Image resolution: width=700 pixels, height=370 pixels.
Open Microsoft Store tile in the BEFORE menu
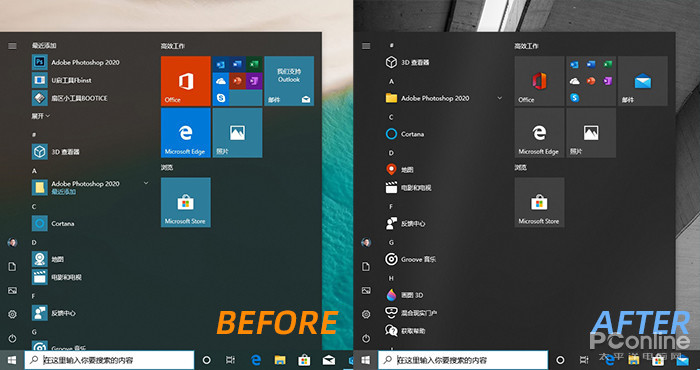(x=186, y=202)
